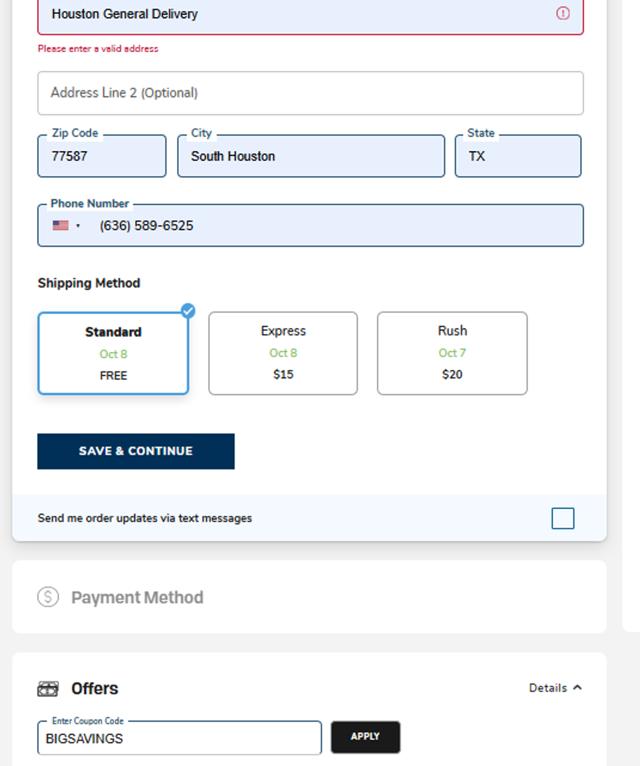Choose Rush shipping for $20
This screenshot has width=640, height=766.
coord(452,353)
